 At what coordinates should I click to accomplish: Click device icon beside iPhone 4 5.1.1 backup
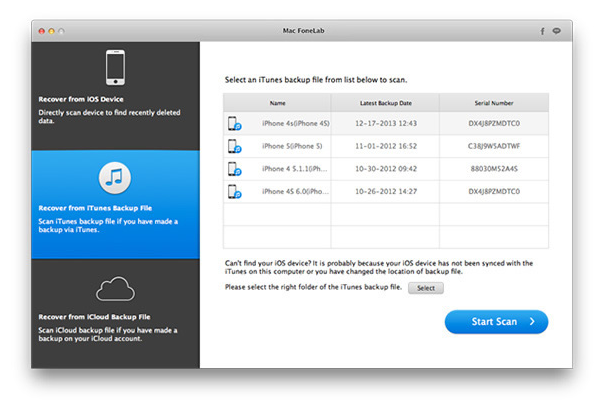point(233,169)
